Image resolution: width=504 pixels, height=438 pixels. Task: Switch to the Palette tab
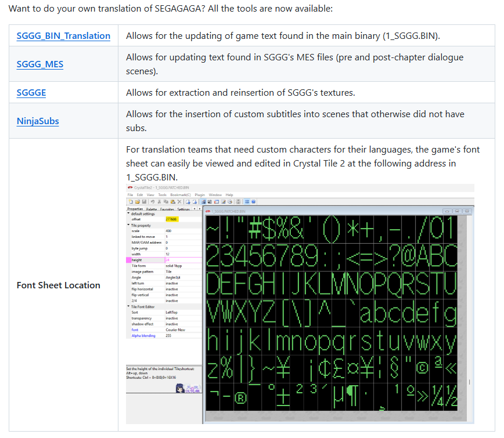point(152,209)
